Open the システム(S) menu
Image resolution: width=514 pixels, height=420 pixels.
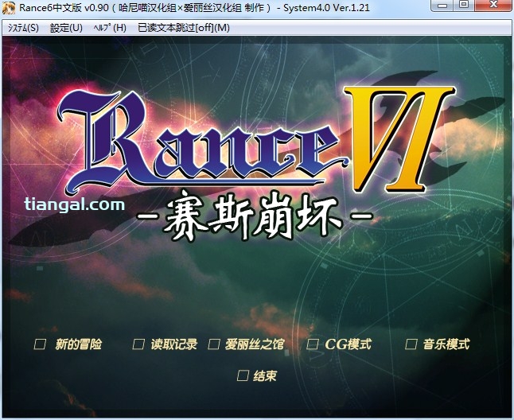pyautogui.click(x=23, y=28)
